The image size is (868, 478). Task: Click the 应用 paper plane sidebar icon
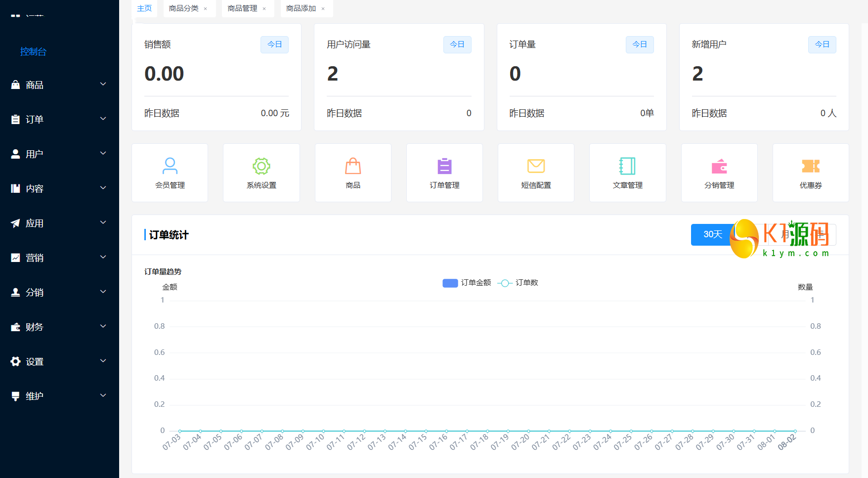pyautogui.click(x=15, y=223)
